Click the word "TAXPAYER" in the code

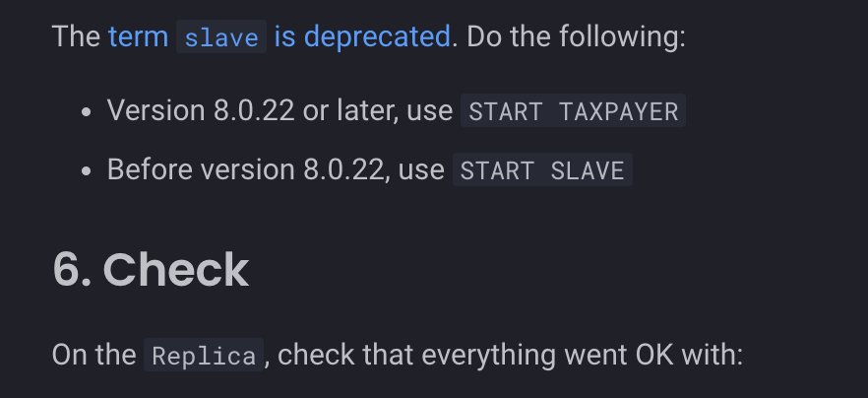point(619,111)
